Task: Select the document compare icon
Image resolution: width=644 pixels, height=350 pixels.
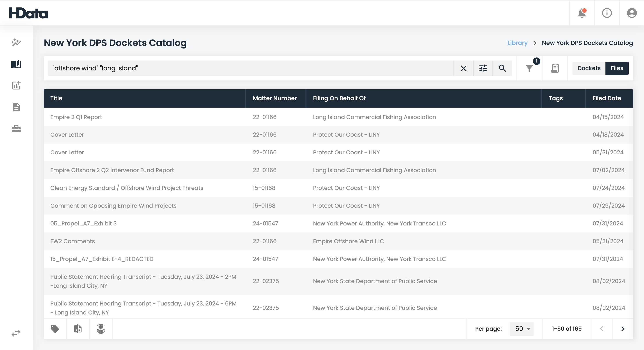Action: (78, 329)
